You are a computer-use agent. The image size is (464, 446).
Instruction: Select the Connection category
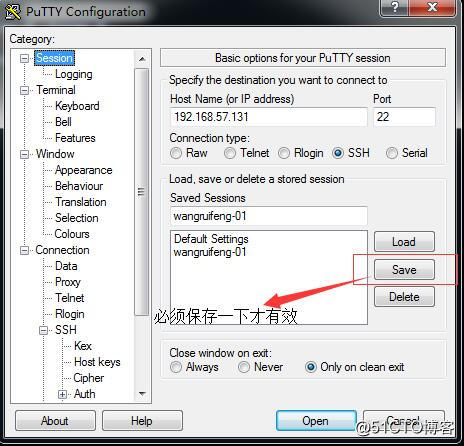click(62, 250)
